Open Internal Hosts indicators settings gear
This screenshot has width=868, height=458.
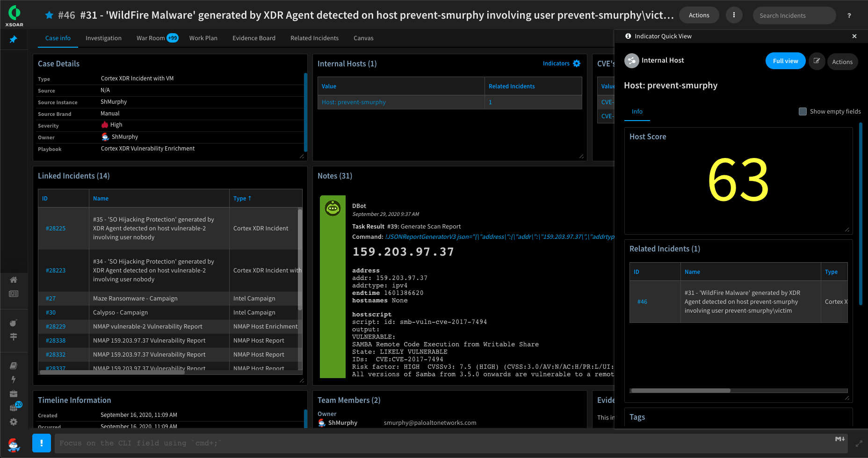577,64
